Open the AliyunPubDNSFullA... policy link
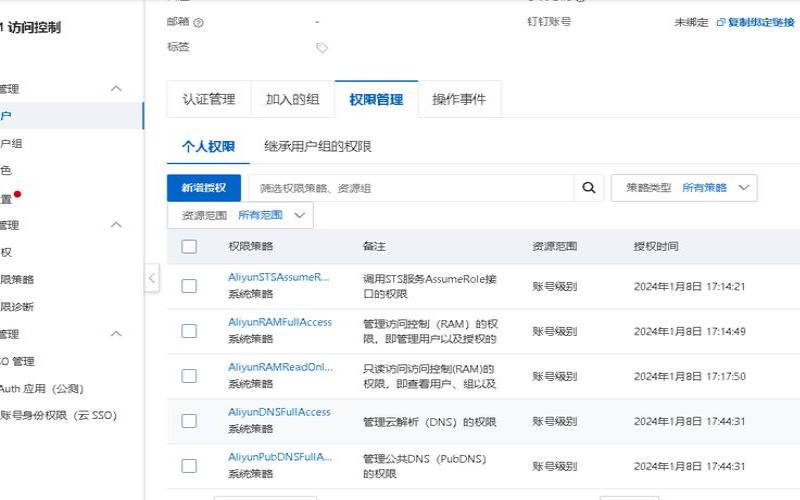This screenshot has height=500, width=800. (x=280, y=457)
